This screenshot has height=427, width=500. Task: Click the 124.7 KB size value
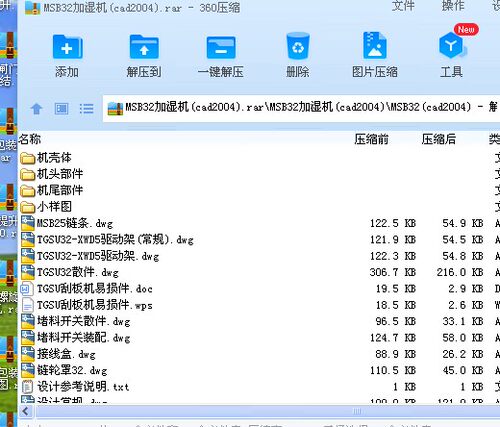[x=393, y=338]
